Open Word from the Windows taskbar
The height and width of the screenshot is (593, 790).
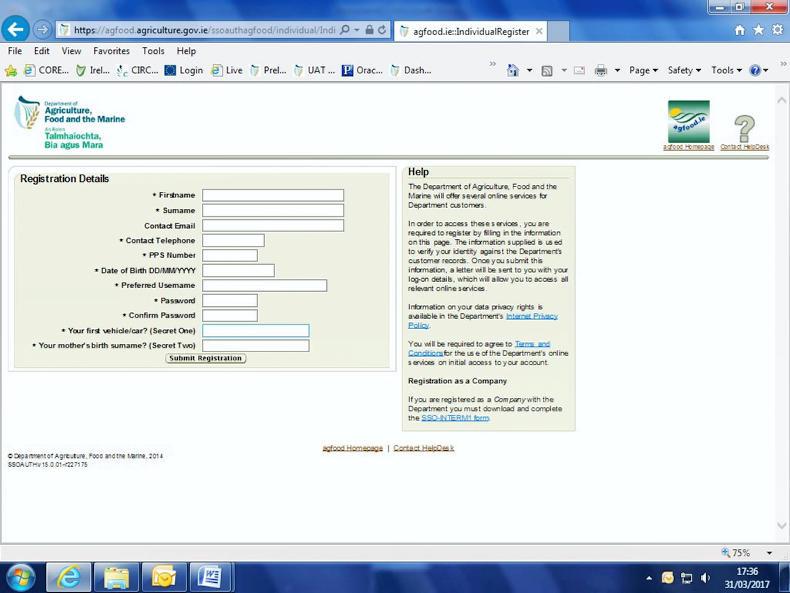point(211,577)
